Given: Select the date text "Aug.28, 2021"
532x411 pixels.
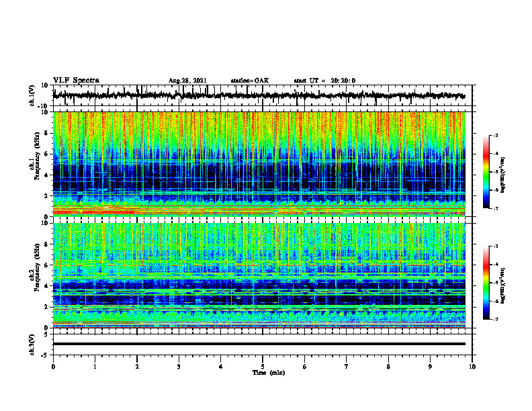Looking at the screenshot, I should tap(187, 81).
